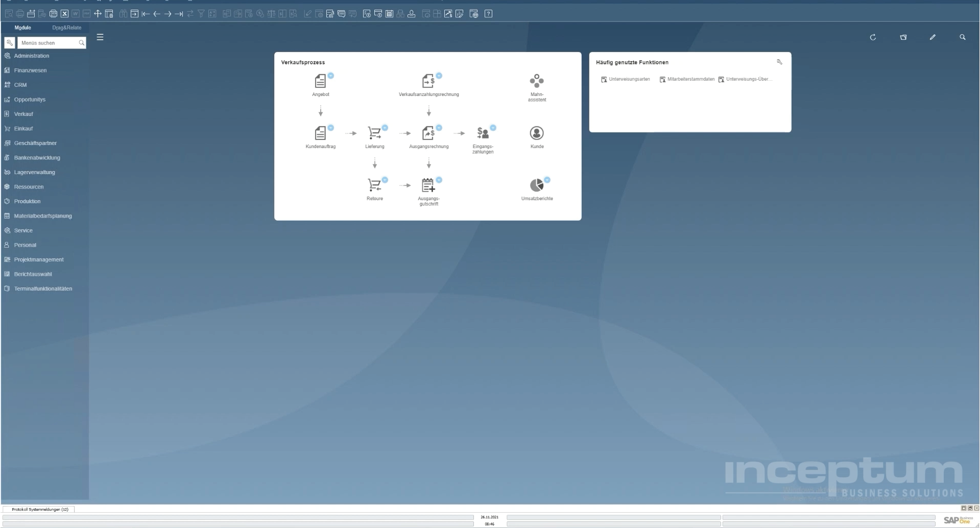Click the Excel export toolbar icon

point(65,14)
